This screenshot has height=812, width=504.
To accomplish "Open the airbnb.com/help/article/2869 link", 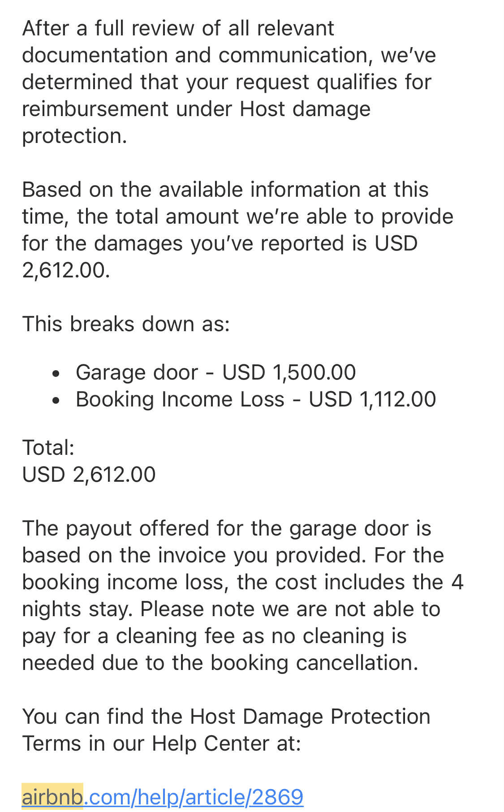I will pyautogui.click(x=193, y=797).
